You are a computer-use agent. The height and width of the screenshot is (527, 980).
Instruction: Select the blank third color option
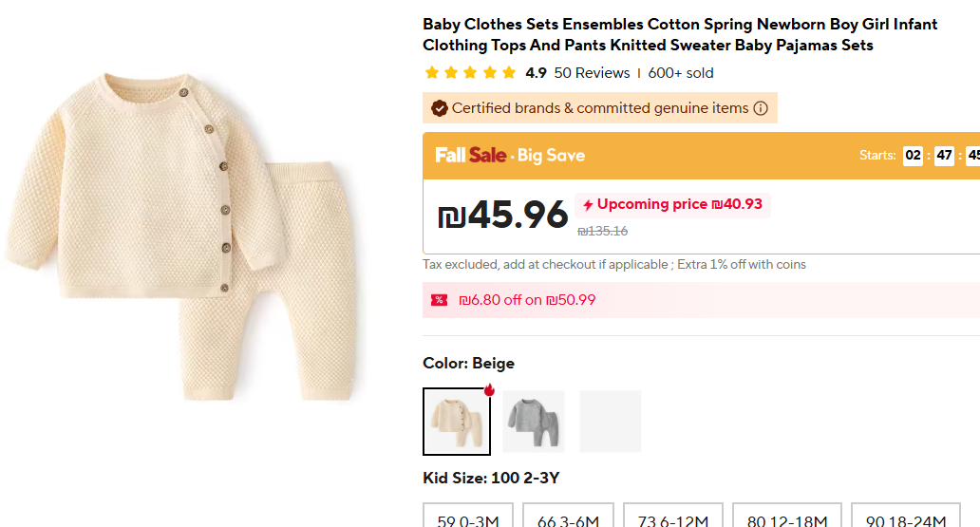click(611, 422)
